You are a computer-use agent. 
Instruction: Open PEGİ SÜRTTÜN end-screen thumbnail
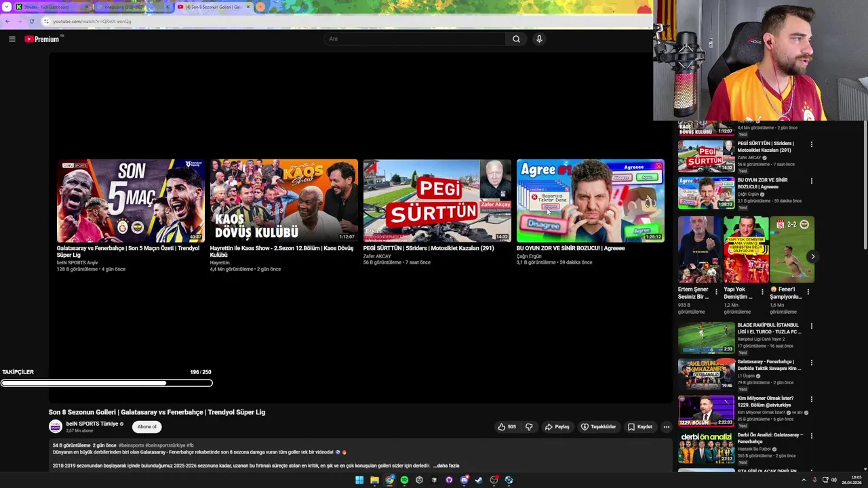437,201
